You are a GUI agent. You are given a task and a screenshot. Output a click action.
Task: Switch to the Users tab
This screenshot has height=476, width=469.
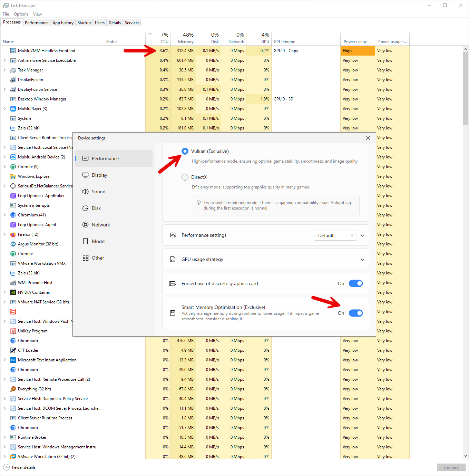(x=100, y=23)
